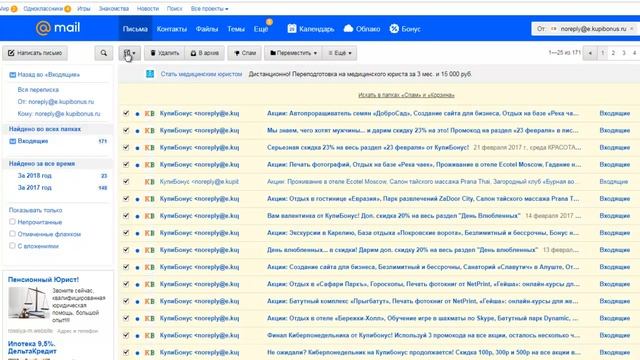Expand Все проекты dropdown
640x360 pixels.
(209, 9)
